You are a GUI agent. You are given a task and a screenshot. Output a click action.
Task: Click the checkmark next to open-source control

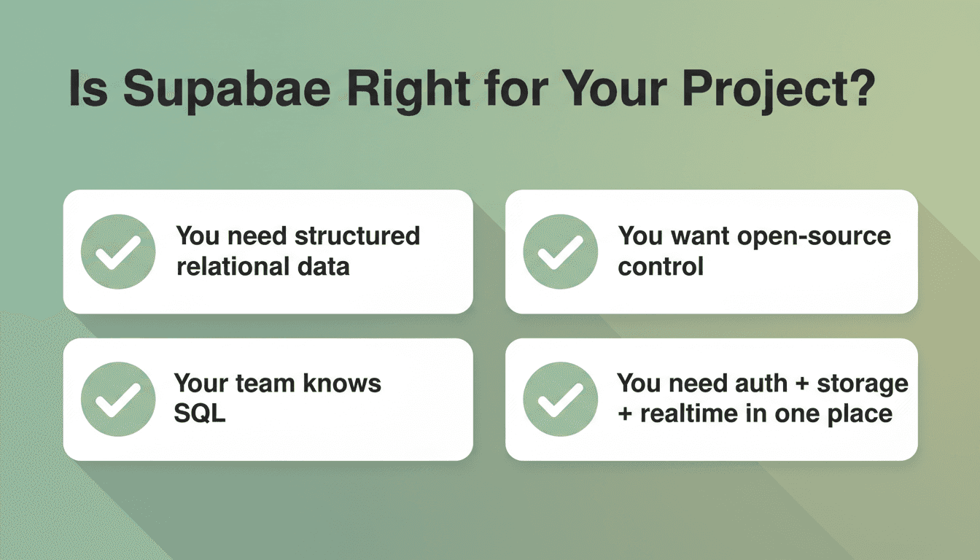[x=560, y=252]
